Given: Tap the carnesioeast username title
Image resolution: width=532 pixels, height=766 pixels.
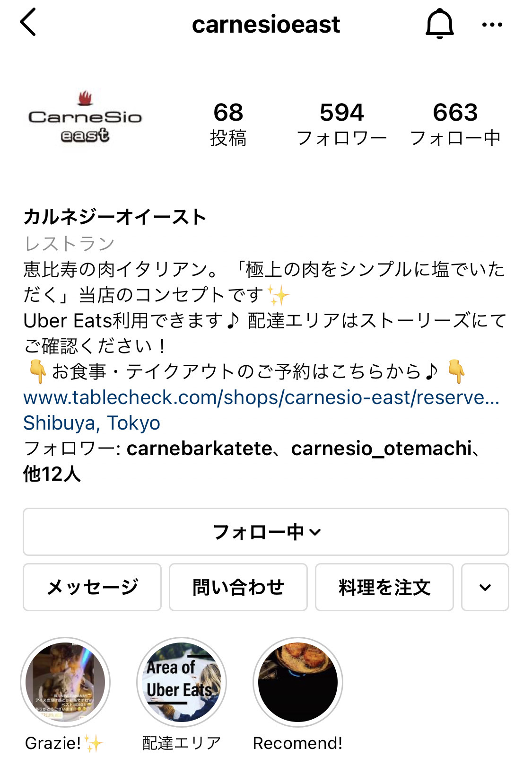Looking at the screenshot, I should pyautogui.click(x=266, y=25).
